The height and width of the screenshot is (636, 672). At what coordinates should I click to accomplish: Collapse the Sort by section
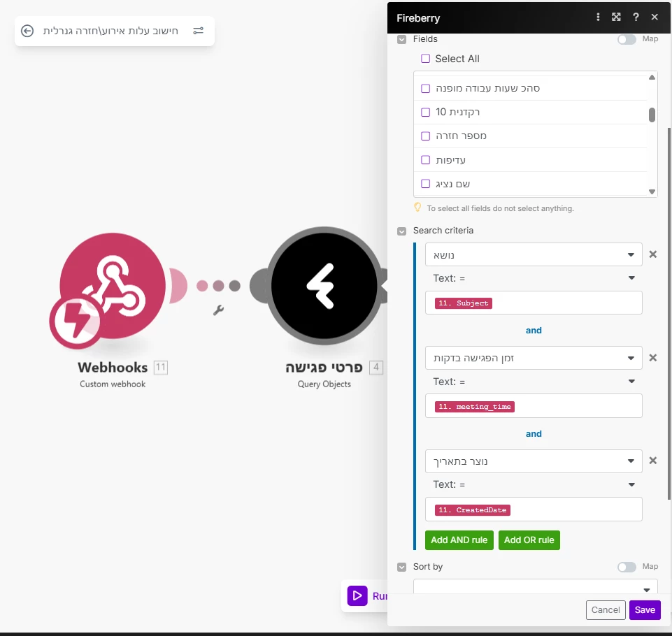point(401,567)
